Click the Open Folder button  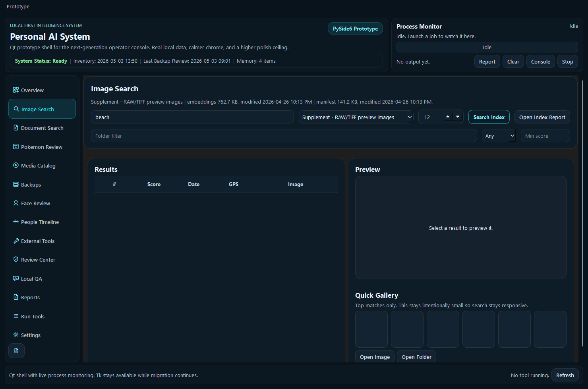416,357
